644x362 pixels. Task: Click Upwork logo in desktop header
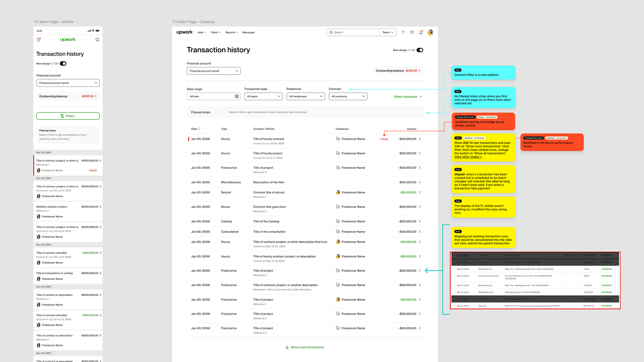(184, 33)
